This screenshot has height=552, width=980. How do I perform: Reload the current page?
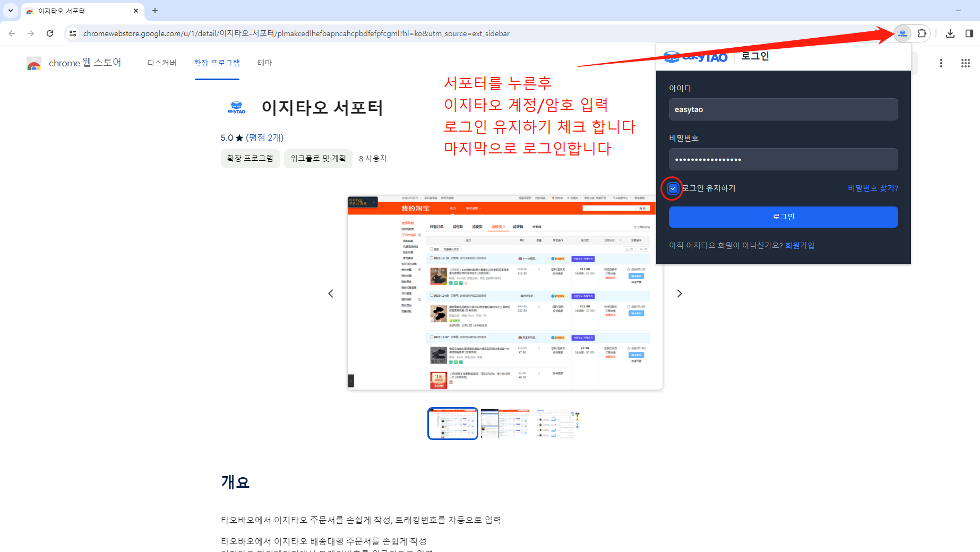[50, 33]
